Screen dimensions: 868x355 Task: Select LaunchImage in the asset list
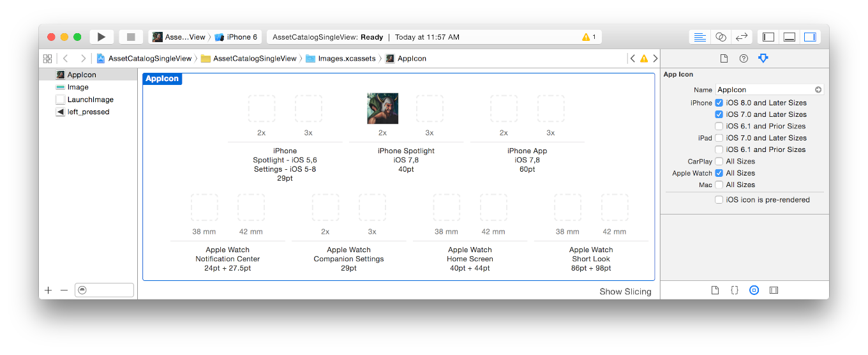pyautogui.click(x=90, y=100)
